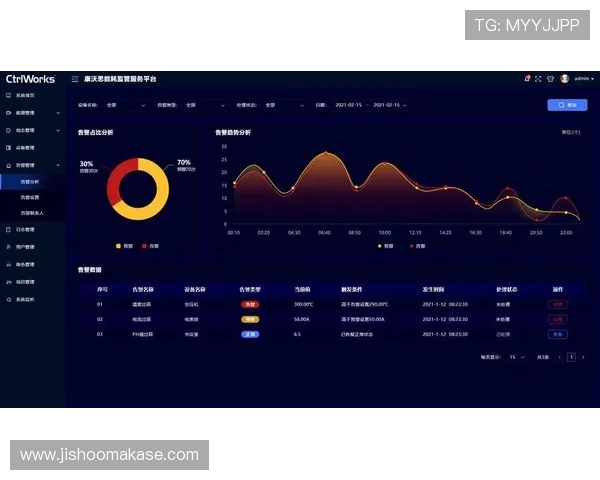Click the 系统监听 icon in sidebar
The height and width of the screenshot is (480, 600).
point(8,298)
